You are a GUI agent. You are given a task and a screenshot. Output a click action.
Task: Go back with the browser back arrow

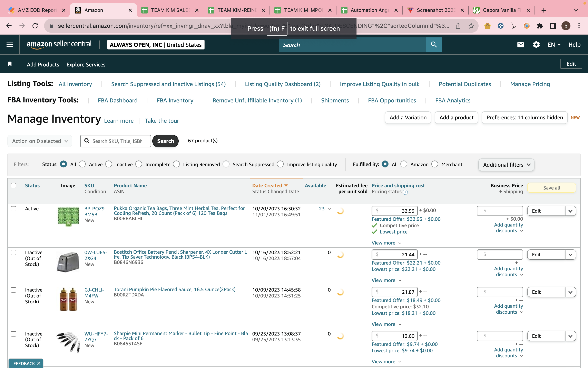coord(9,26)
